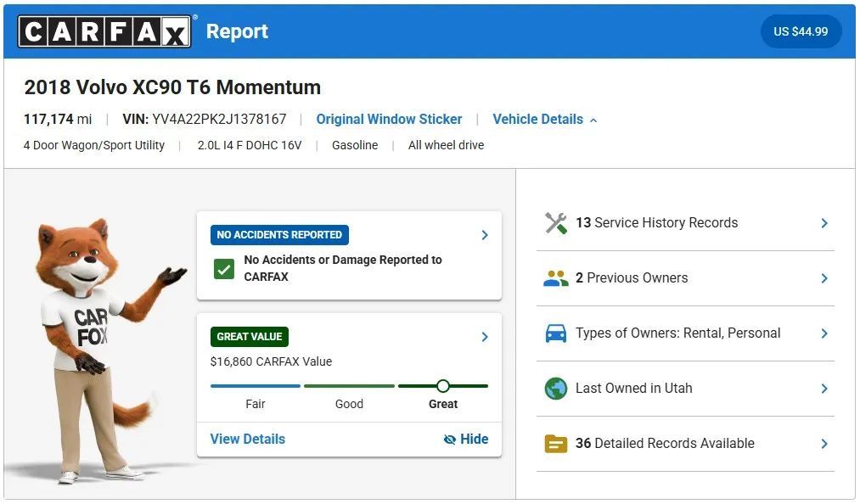Screen dimensions: 860x504
Task: Open the Original Window Sticker link
Action: pyautogui.click(x=389, y=119)
